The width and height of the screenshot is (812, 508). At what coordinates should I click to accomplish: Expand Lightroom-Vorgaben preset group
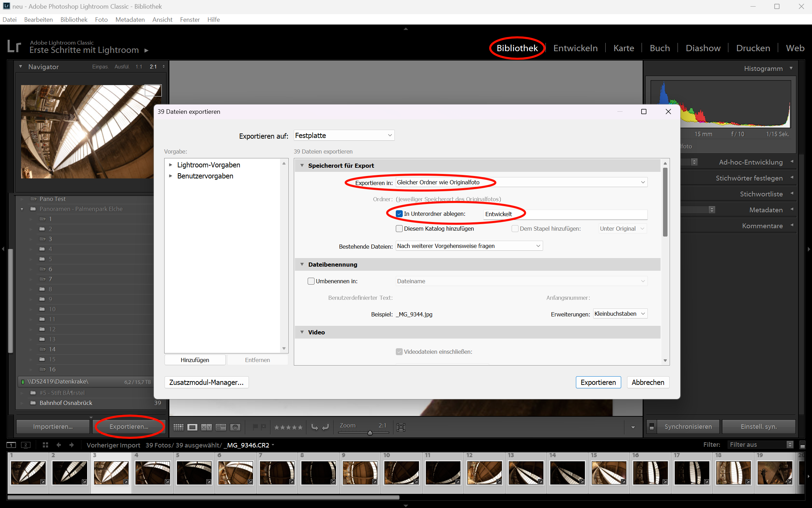tap(170, 165)
